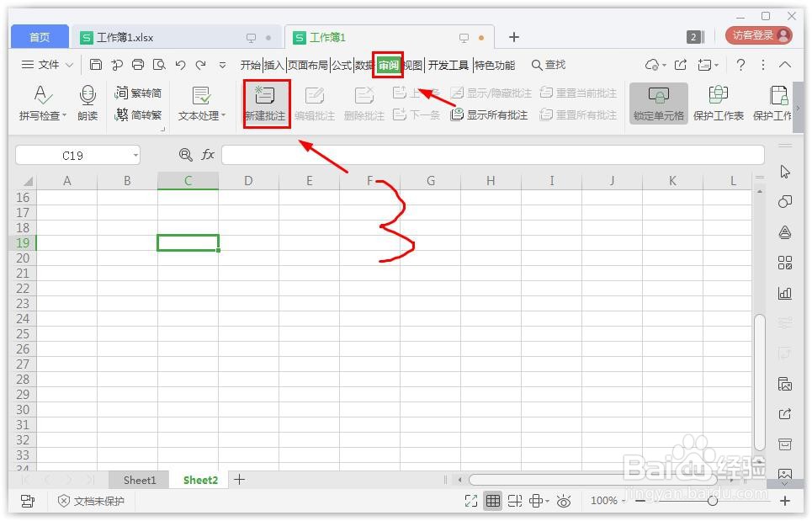This screenshot has width=812, height=521.
Task: Open the Special Features (特色功能) tab
Action: click(495, 65)
